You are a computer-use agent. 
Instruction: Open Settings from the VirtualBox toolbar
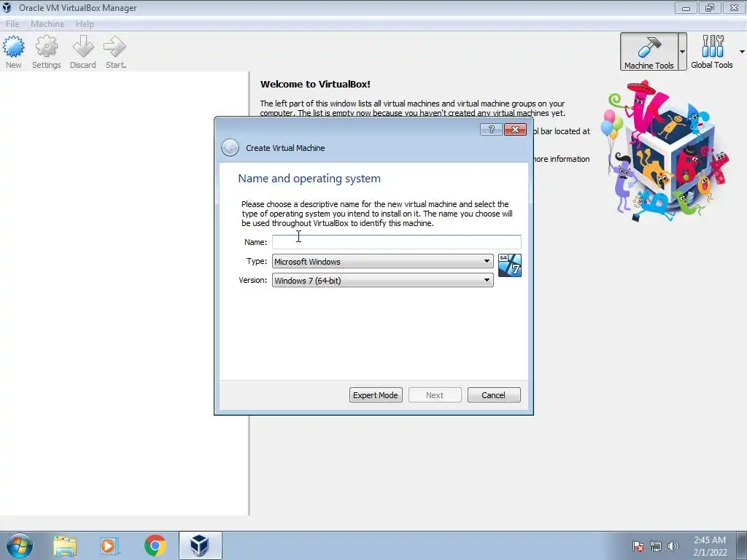tap(46, 52)
